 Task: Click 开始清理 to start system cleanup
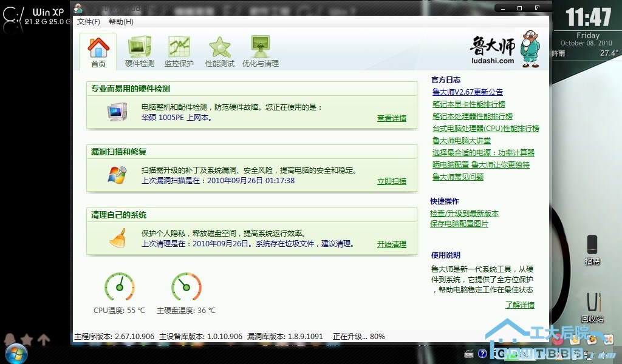[x=391, y=244]
